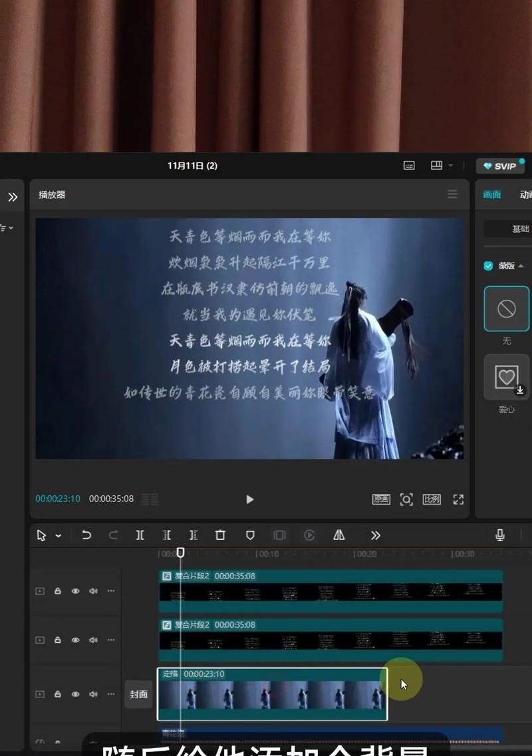Redo the last undone edit

113,535
